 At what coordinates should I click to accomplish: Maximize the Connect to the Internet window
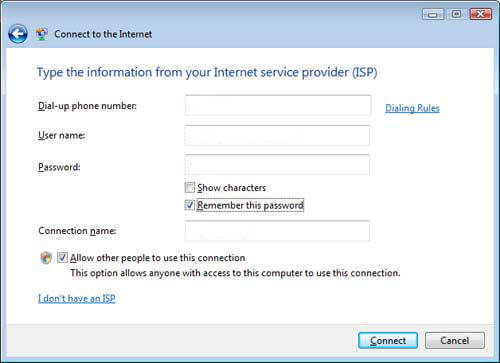[456, 14]
